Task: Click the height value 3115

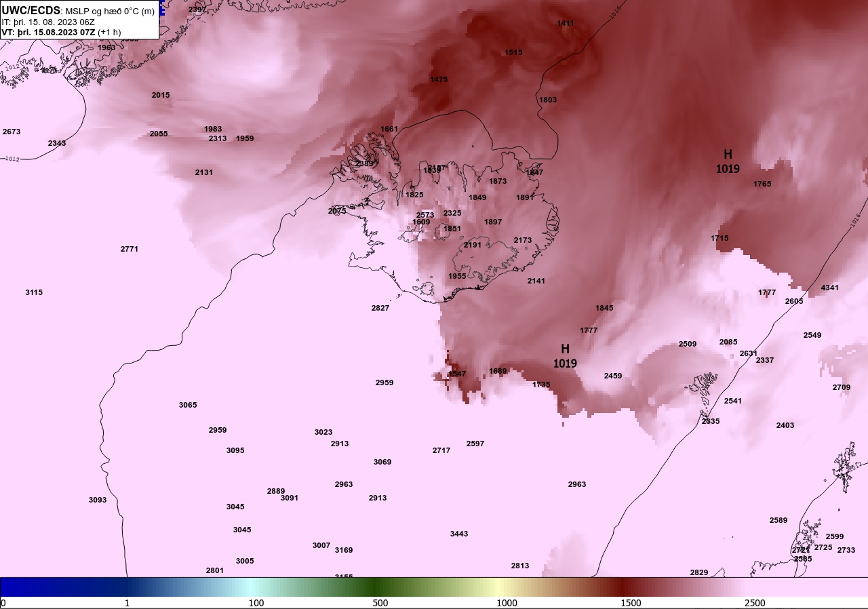Action: [x=34, y=292]
